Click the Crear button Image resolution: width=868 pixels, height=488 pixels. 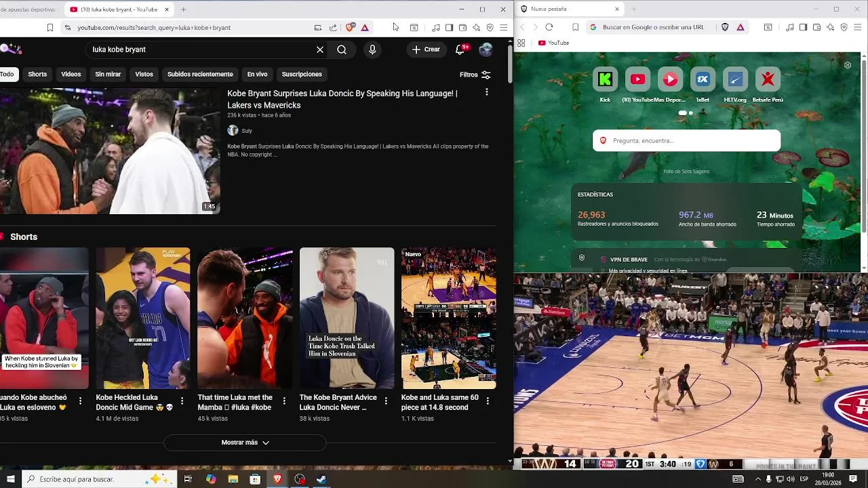pos(426,49)
